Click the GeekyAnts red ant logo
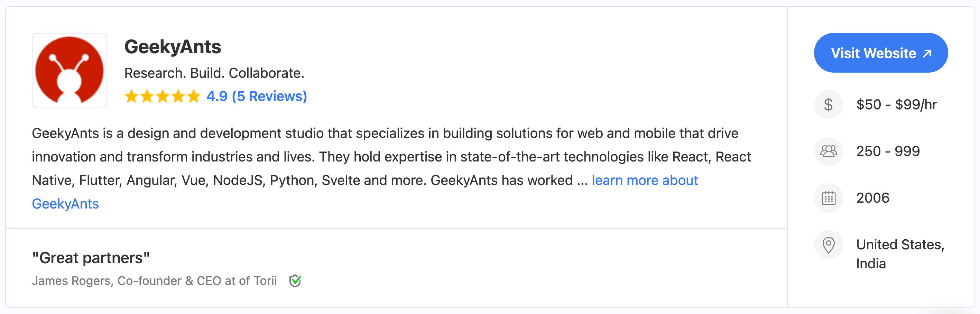Image resolution: width=980 pixels, height=314 pixels. pyautogui.click(x=69, y=71)
